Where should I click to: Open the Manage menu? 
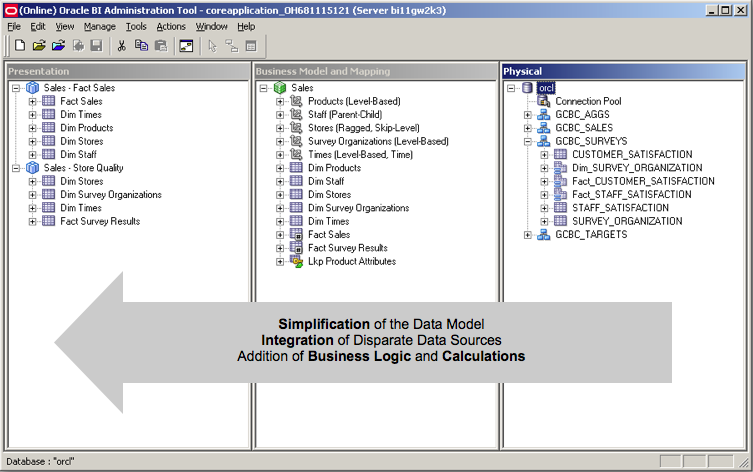[x=99, y=26]
